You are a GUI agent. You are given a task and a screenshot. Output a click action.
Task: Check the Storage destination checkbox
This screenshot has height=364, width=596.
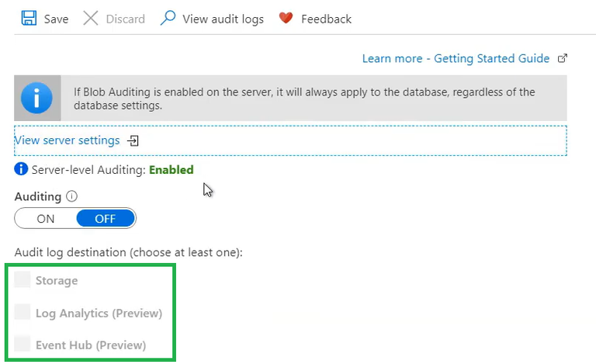coord(23,280)
